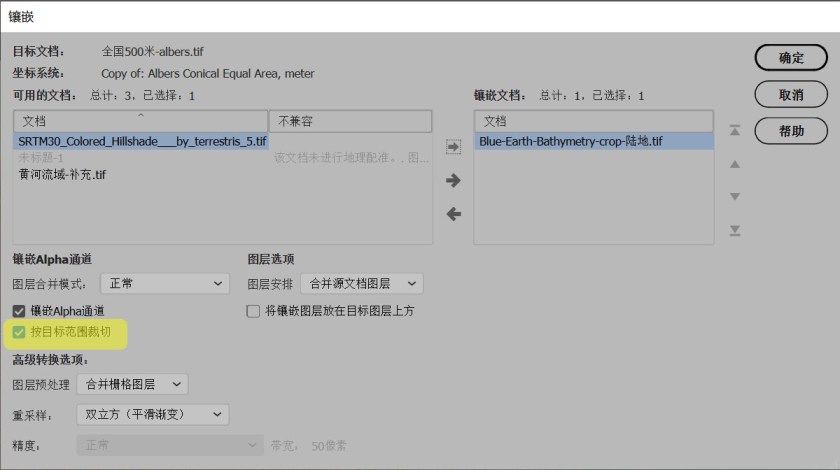Click the left arrow to remove document
The image size is (840, 470).
[x=453, y=214]
